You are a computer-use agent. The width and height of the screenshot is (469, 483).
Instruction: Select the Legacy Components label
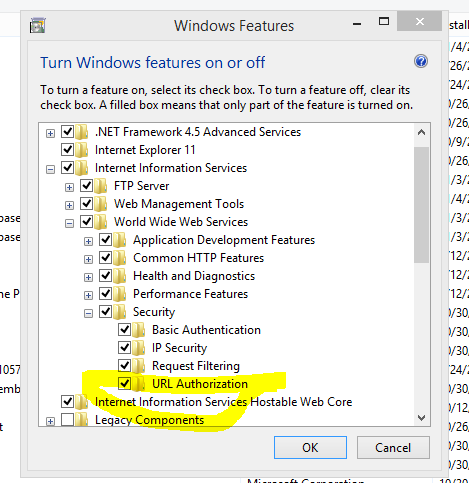pos(149,420)
